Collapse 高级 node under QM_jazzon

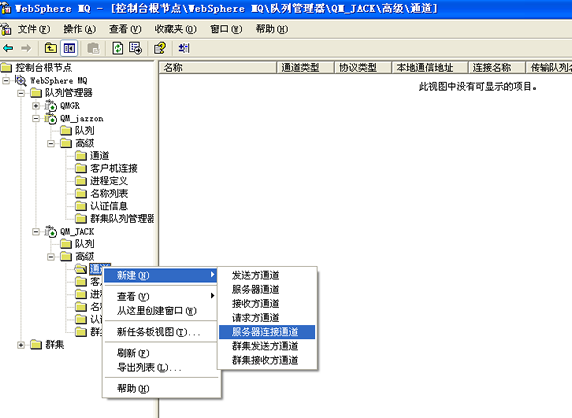51,143
